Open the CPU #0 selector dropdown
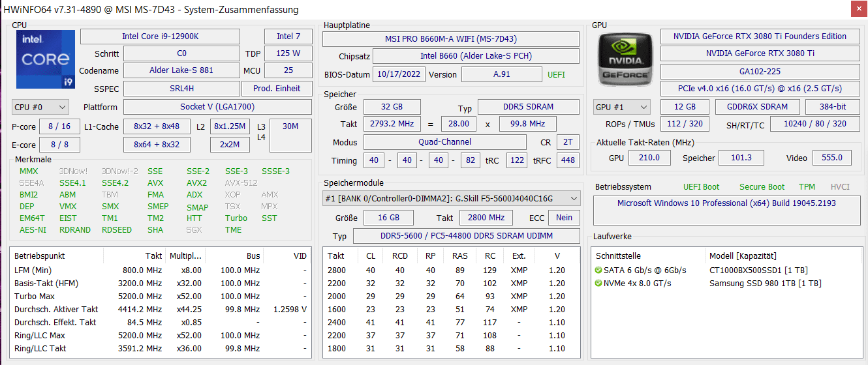Image resolution: width=868 pixels, height=365 pixels. pyautogui.click(x=40, y=107)
